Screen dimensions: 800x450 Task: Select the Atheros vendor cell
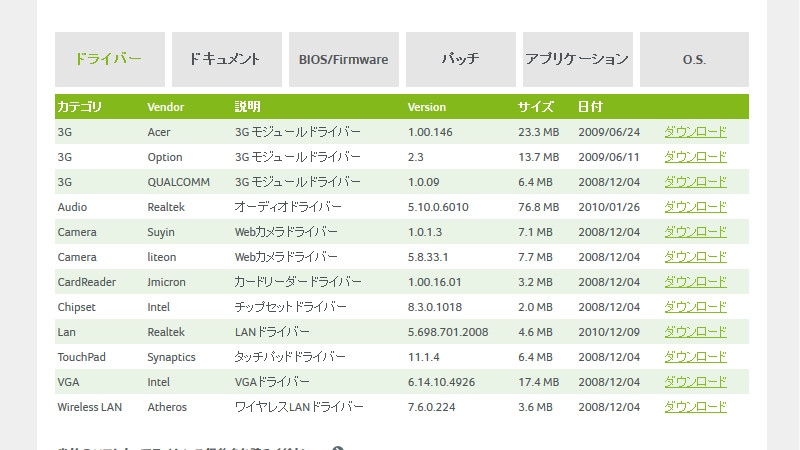click(x=167, y=407)
